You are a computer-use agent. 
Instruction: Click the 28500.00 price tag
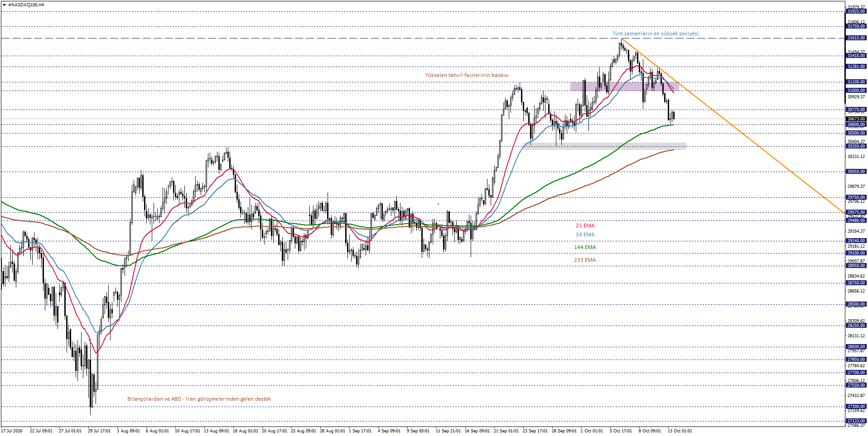[x=856, y=304]
